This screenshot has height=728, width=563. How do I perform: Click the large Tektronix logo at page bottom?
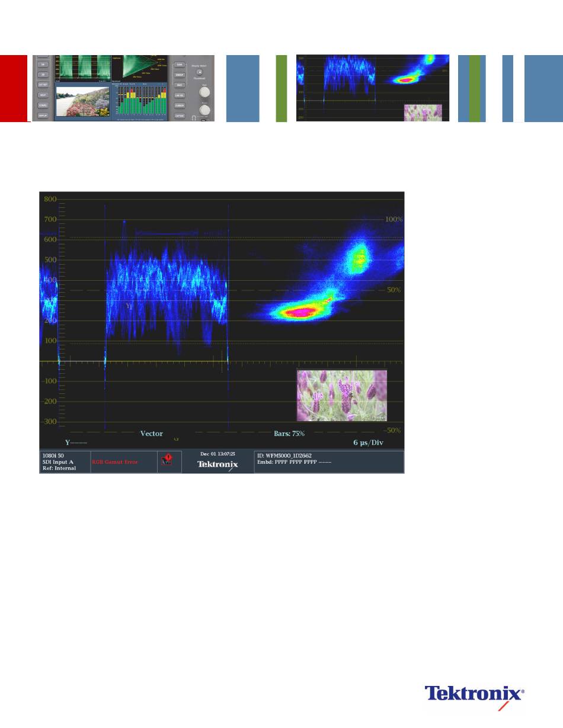[474, 694]
